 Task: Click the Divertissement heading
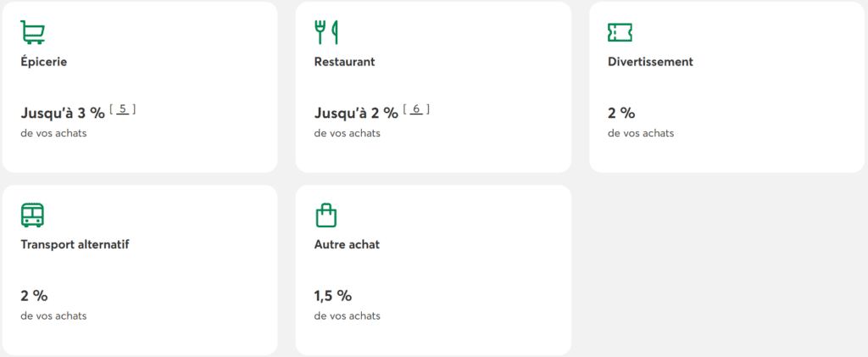click(650, 62)
